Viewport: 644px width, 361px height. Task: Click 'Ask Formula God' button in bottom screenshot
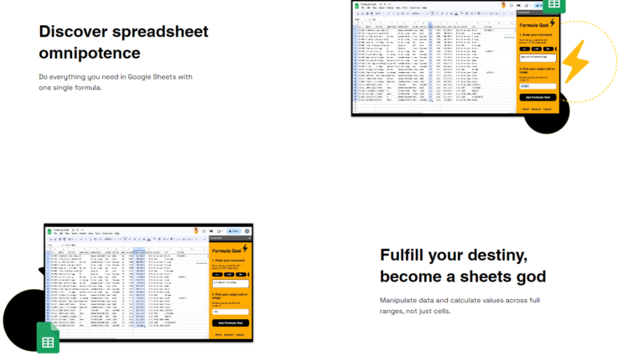231,322
